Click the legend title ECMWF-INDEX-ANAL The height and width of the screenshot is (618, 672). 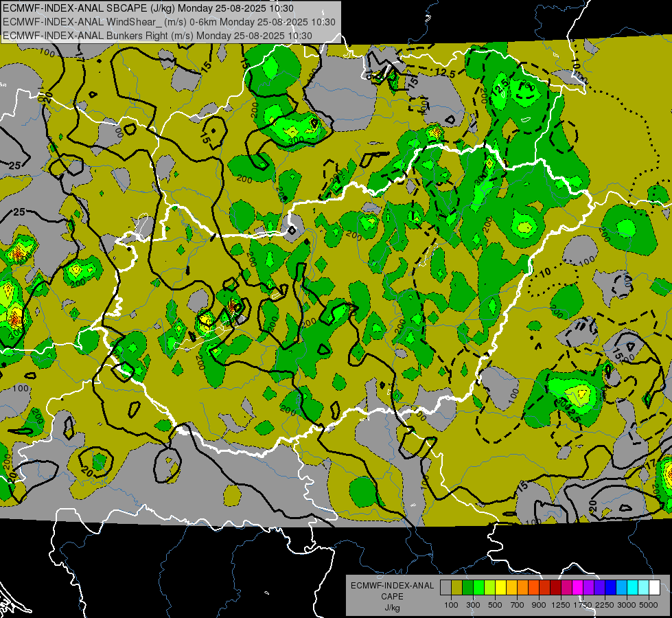tap(392, 586)
